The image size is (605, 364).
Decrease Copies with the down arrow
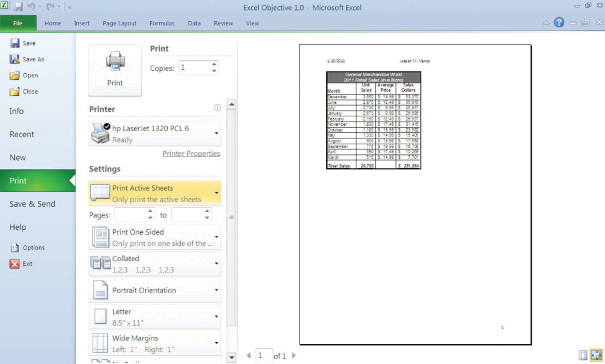tap(214, 71)
